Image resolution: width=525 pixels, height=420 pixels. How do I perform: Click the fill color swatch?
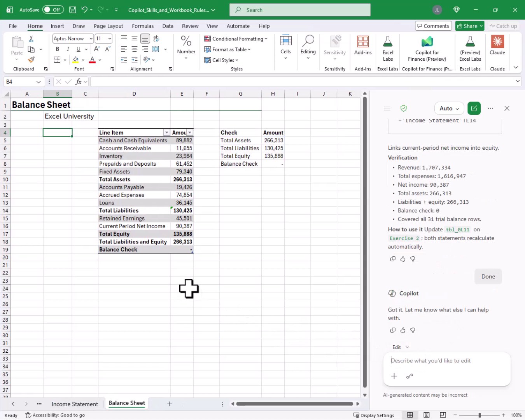pyautogui.click(x=75, y=60)
